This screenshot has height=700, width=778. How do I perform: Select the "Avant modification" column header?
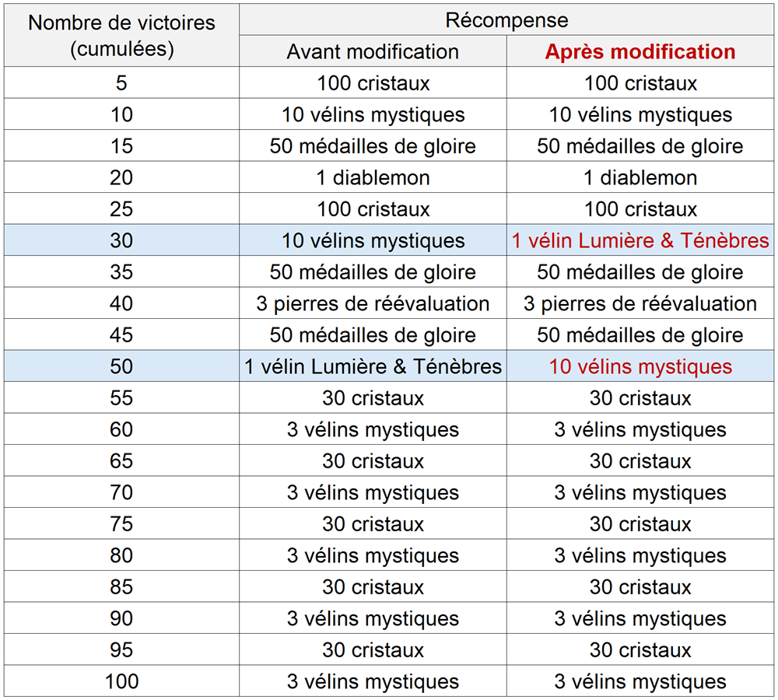click(373, 52)
